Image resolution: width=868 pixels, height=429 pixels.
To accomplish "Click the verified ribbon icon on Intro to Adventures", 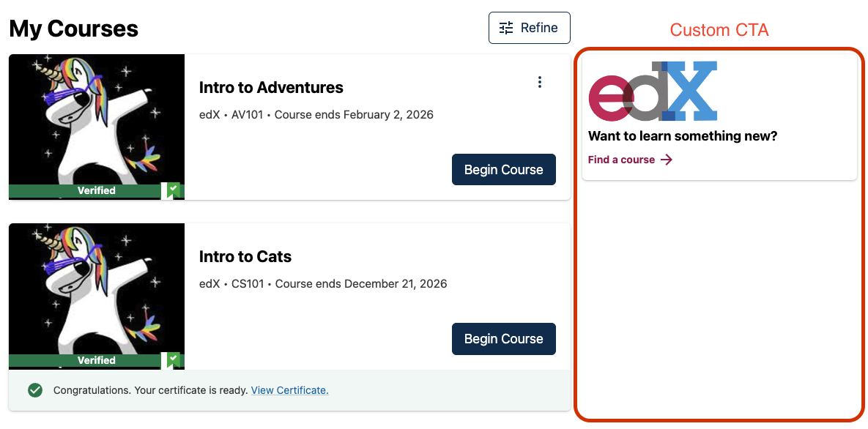I will 173,190.
